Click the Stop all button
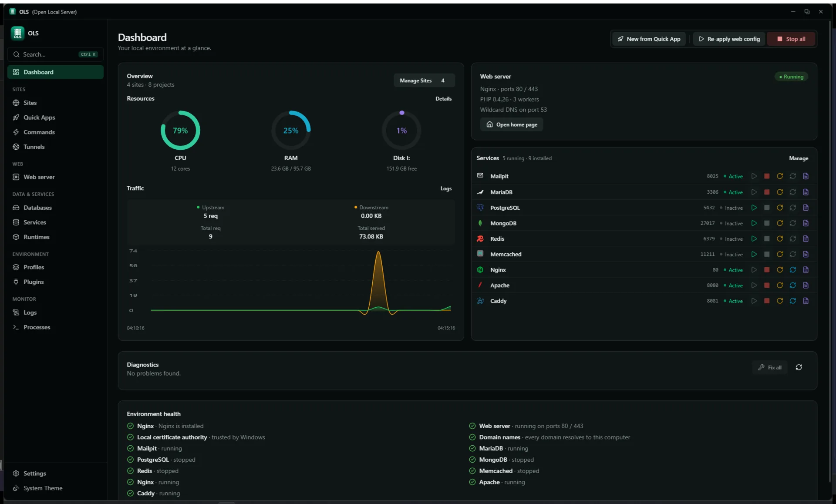The image size is (836, 504). (x=791, y=39)
